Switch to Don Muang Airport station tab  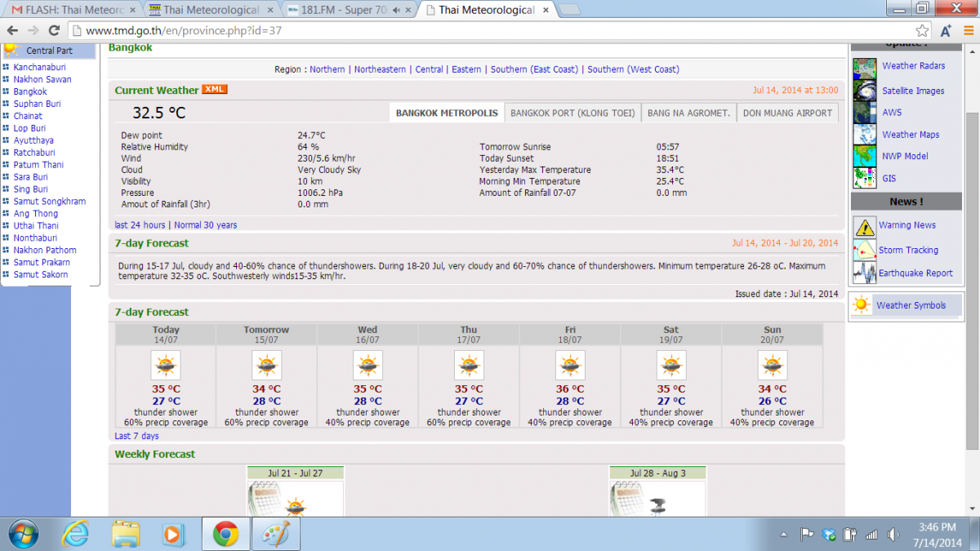pyautogui.click(x=787, y=113)
